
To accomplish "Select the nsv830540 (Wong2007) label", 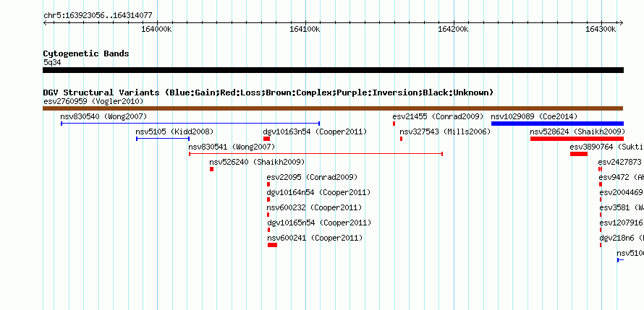I will click(x=103, y=116).
